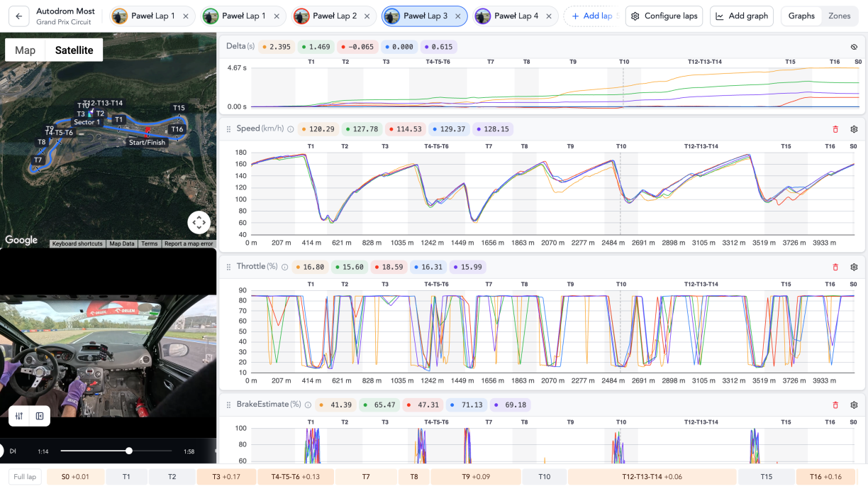
Task: Remove the Paweł Lap 2 chip
Action: 367,16
